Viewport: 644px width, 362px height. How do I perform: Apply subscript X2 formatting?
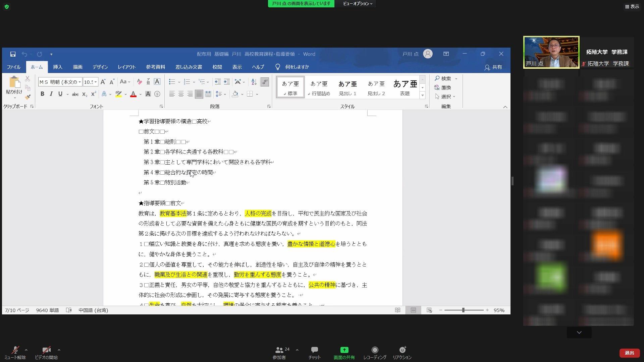(85, 94)
